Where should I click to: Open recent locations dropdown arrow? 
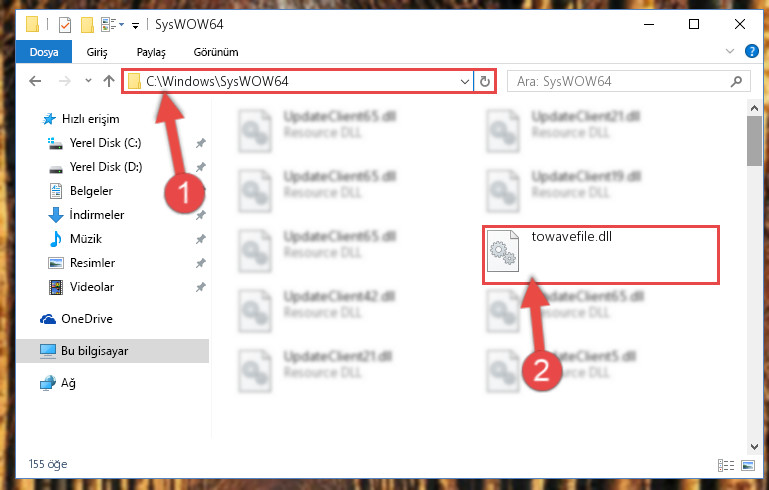click(88, 81)
